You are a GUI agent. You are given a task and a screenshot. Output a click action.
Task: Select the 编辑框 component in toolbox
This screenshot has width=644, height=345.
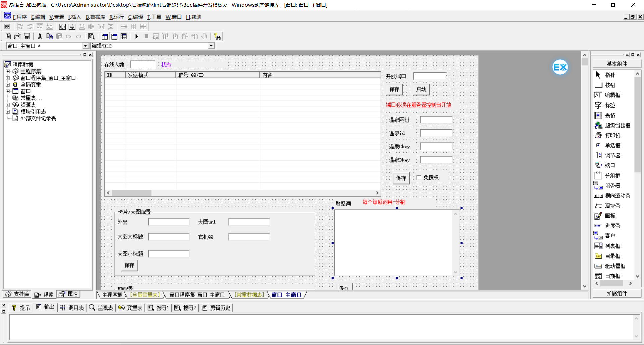[x=612, y=95]
